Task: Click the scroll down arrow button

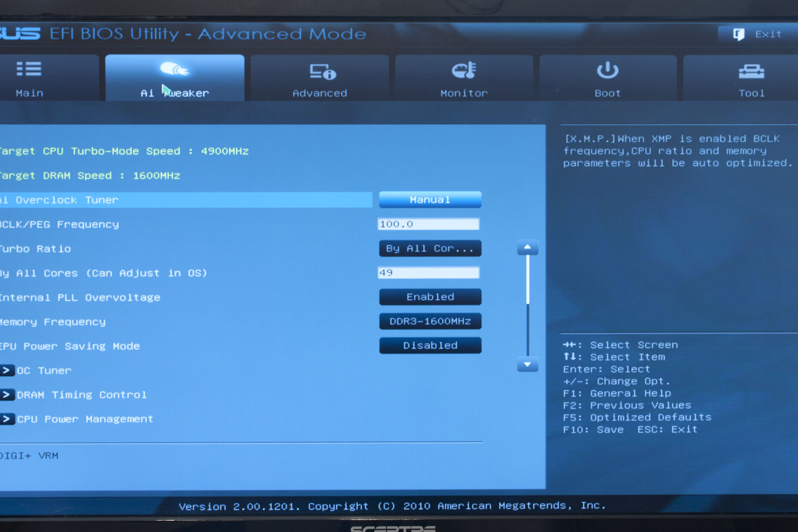Action: point(527,365)
